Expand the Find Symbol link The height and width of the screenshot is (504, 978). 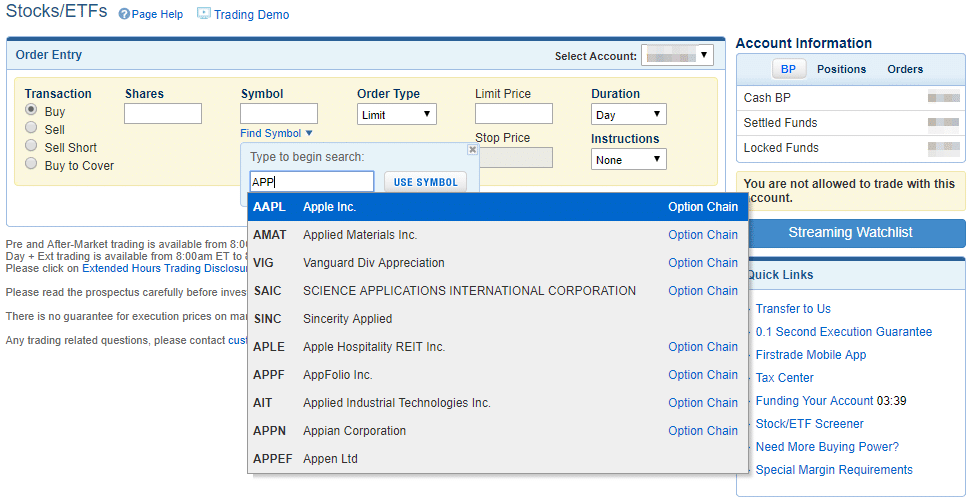click(x=276, y=133)
